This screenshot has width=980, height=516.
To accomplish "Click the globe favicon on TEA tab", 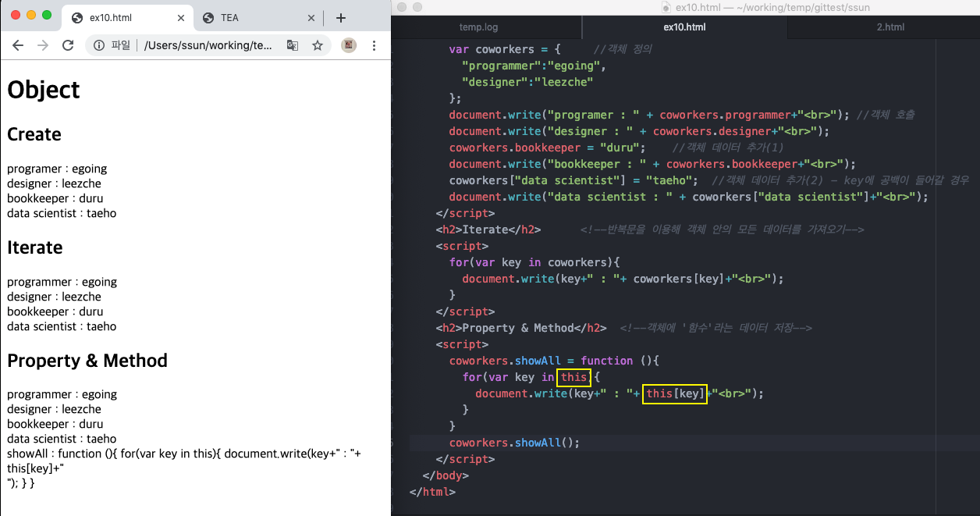I will [x=208, y=18].
